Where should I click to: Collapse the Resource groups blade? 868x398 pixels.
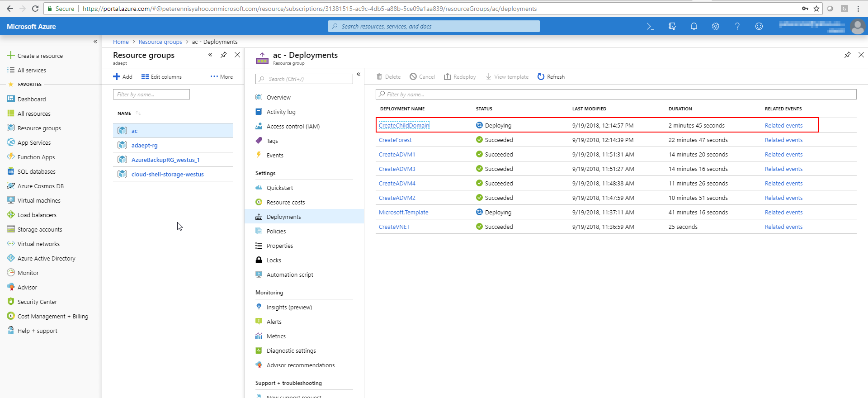pos(210,55)
